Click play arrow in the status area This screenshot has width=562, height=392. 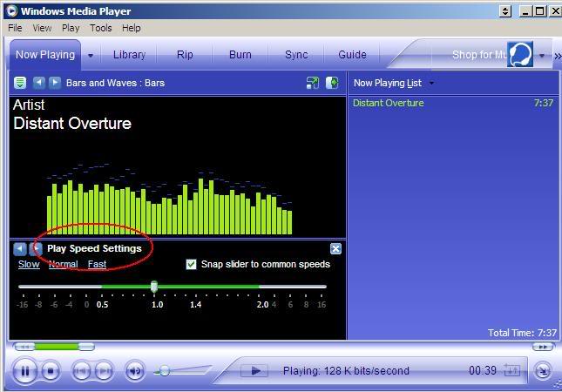(x=254, y=370)
